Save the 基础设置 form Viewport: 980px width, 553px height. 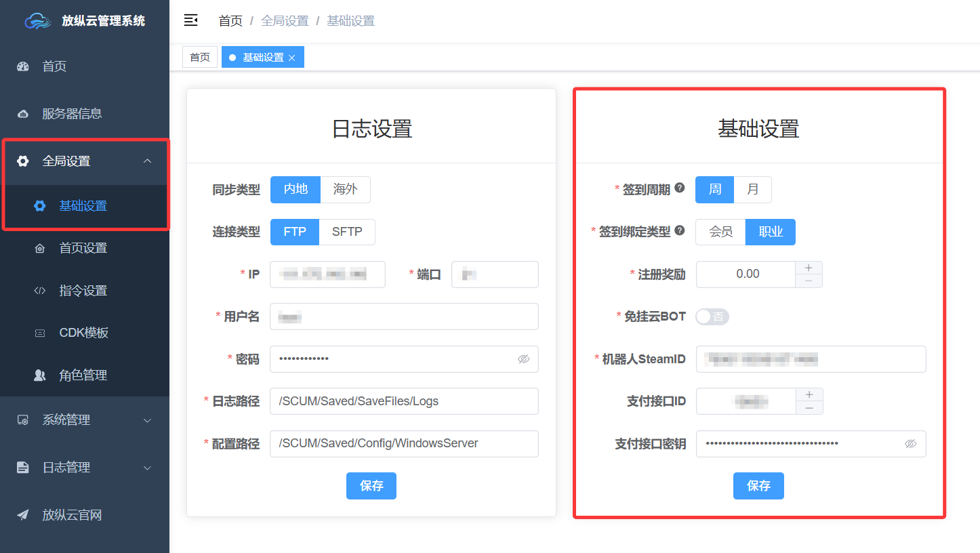pos(758,486)
